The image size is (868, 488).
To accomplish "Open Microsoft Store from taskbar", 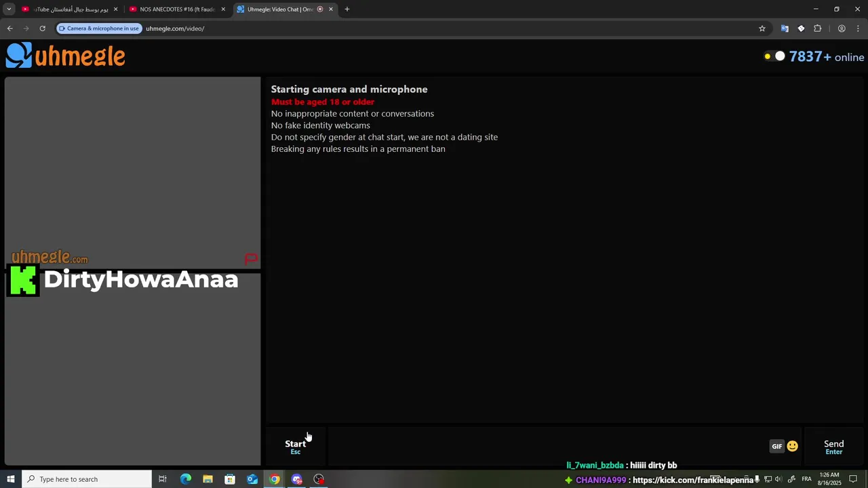I will (x=230, y=479).
